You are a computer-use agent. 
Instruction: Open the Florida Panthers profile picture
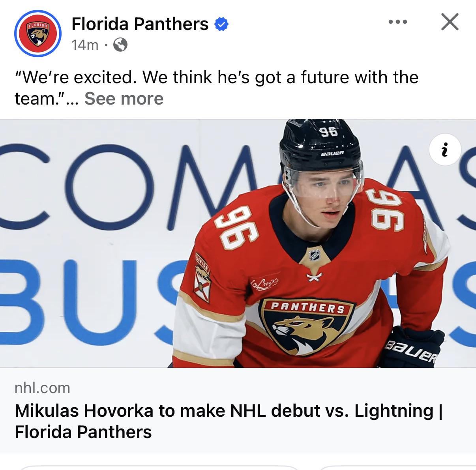click(38, 34)
